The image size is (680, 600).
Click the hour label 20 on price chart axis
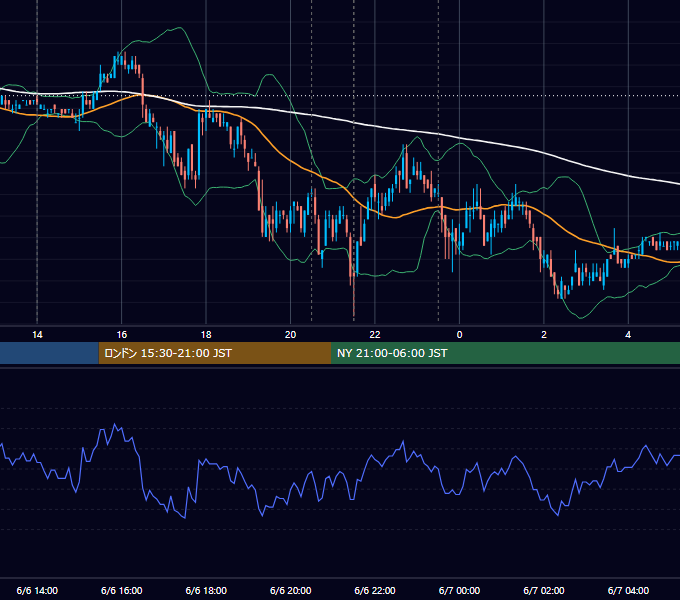[291, 335]
